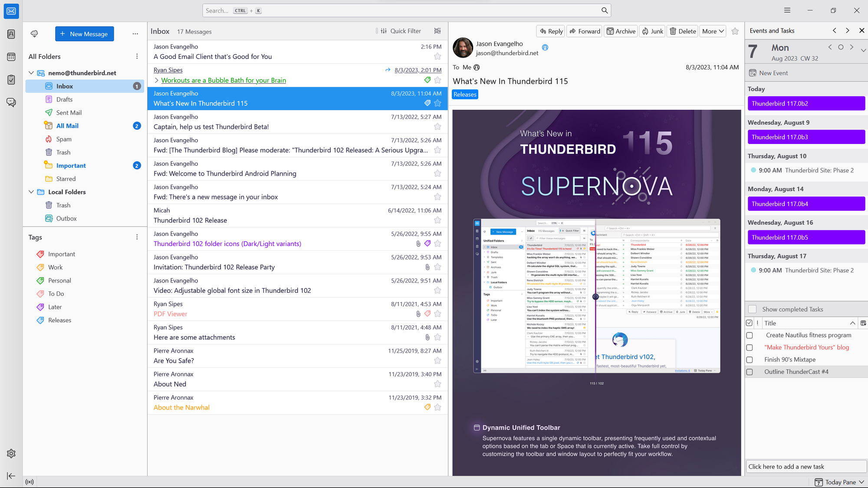This screenshot has width=868, height=488.
Task: Click the Releases label tag on email
Action: (465, 94)
